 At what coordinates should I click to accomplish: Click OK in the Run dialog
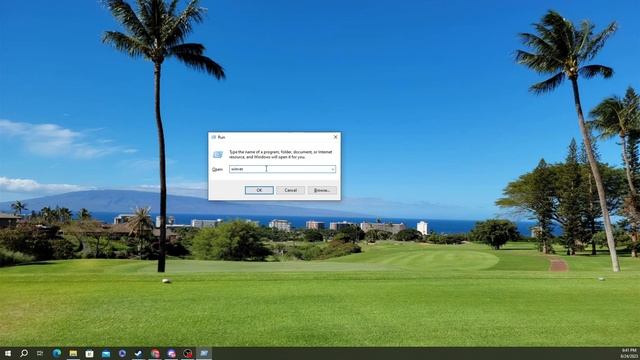pyautogui.click(x=259, y=190)
